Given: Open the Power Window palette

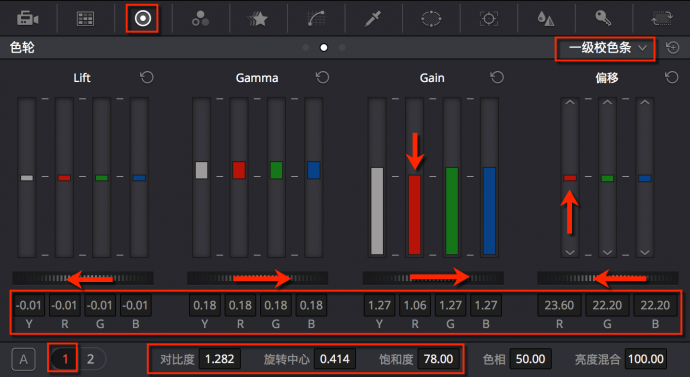Looking at the screenshot, I should tap(431, 18).
